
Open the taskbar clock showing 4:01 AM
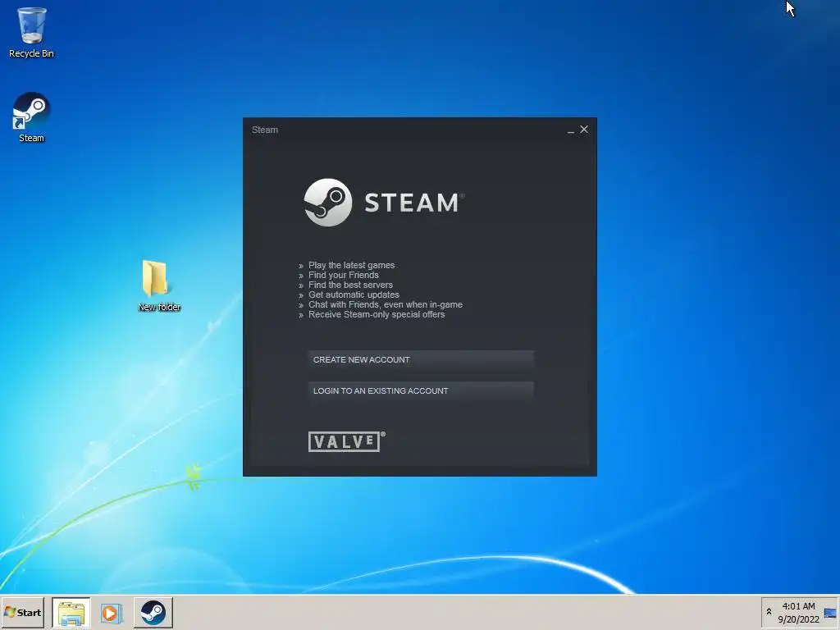(x=798, y=613)
